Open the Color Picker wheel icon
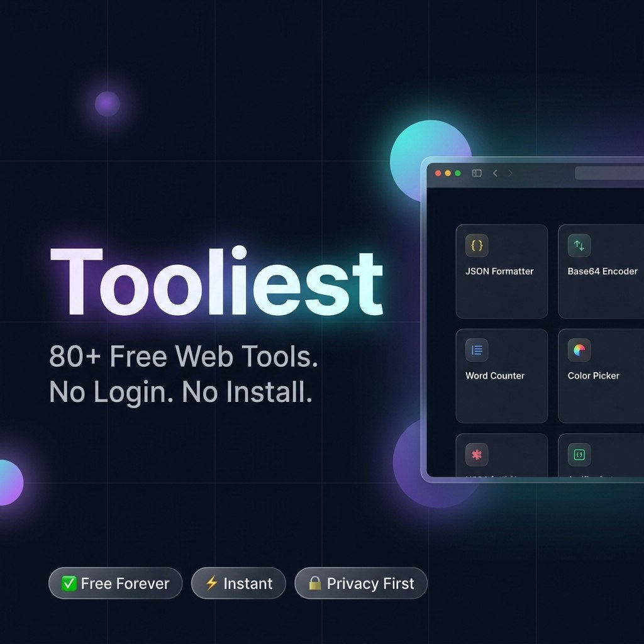Screen dimensions: 644x644 coord(579,350)
